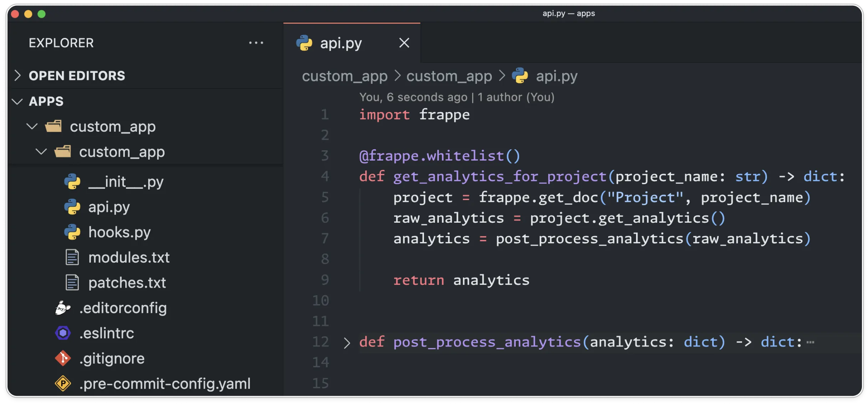Click the pre-commit icon beside .pre-commit-config.yaml
This screenshot has width=868, height=404.
(x=63, y=384)
